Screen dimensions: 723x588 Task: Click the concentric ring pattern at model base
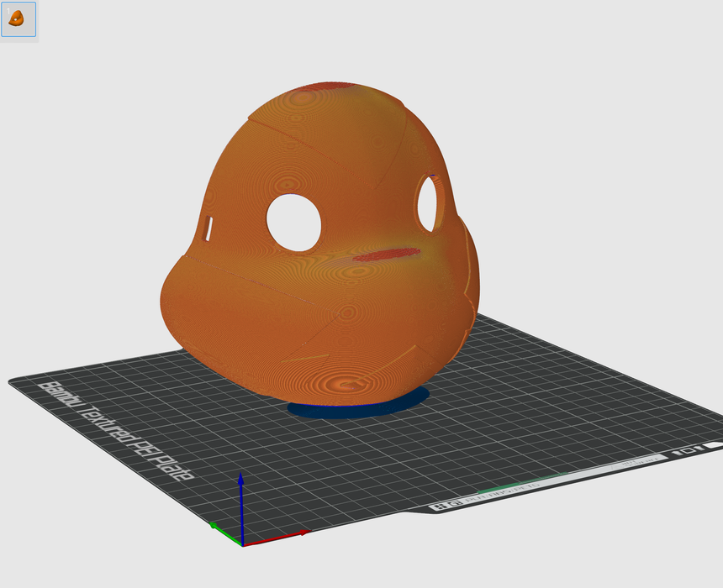349,382
